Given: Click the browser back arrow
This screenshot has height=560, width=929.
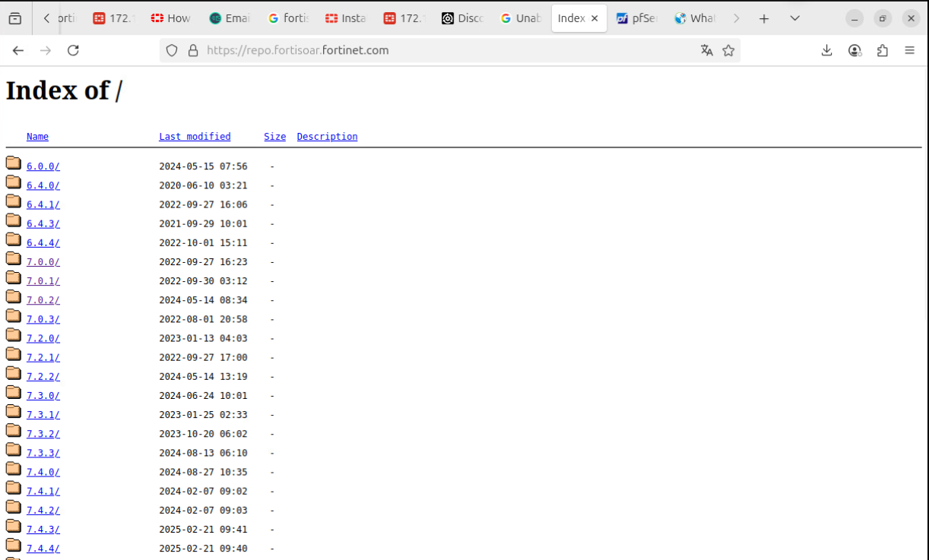Looking at the screenshot, I should click(x=18, y=50).
